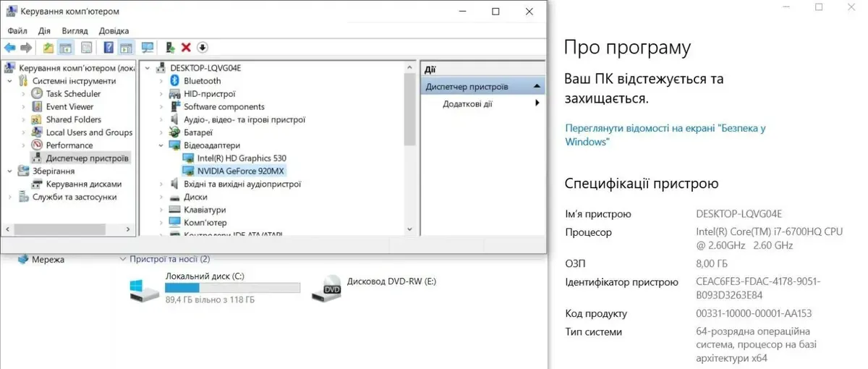Screen dimensions: 868x369
Task: Expand the Task Scheduler node
Action: point(23,94)
